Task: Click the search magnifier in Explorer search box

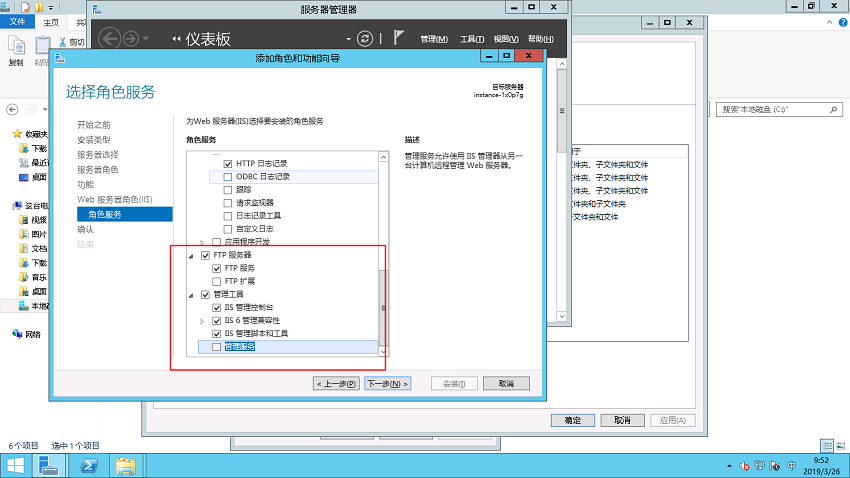Action: click(x=834, y=109)
